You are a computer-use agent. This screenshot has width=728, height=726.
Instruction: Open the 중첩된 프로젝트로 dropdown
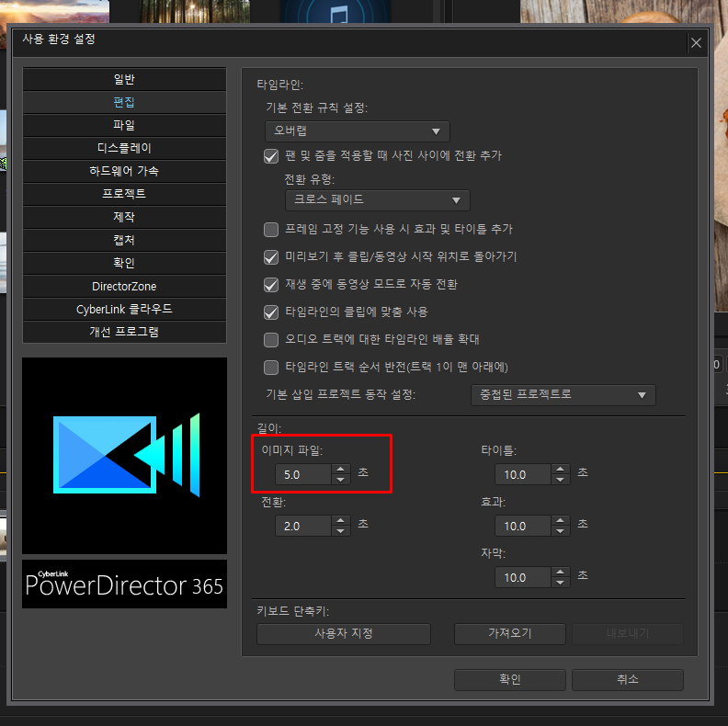tap(563, 395)
